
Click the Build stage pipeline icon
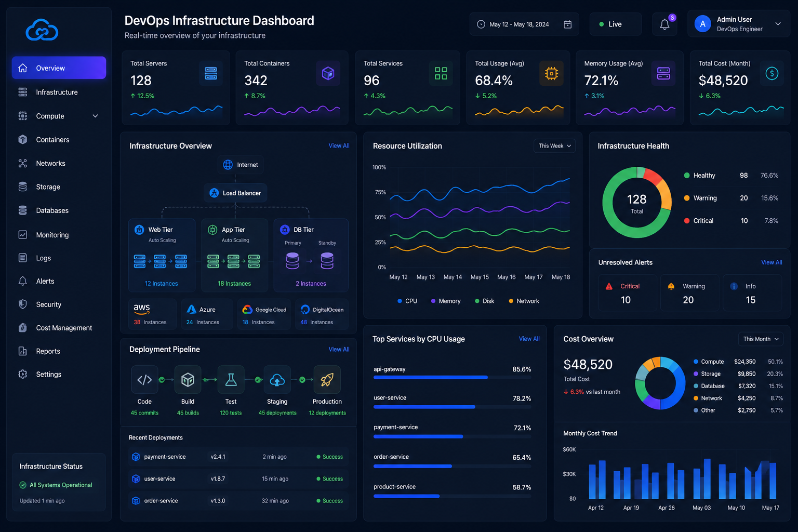[x=188, y=380]
